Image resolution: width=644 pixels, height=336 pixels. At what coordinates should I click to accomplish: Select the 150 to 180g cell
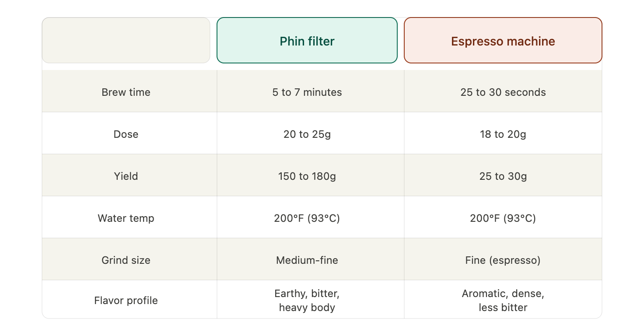click(307, 176)
